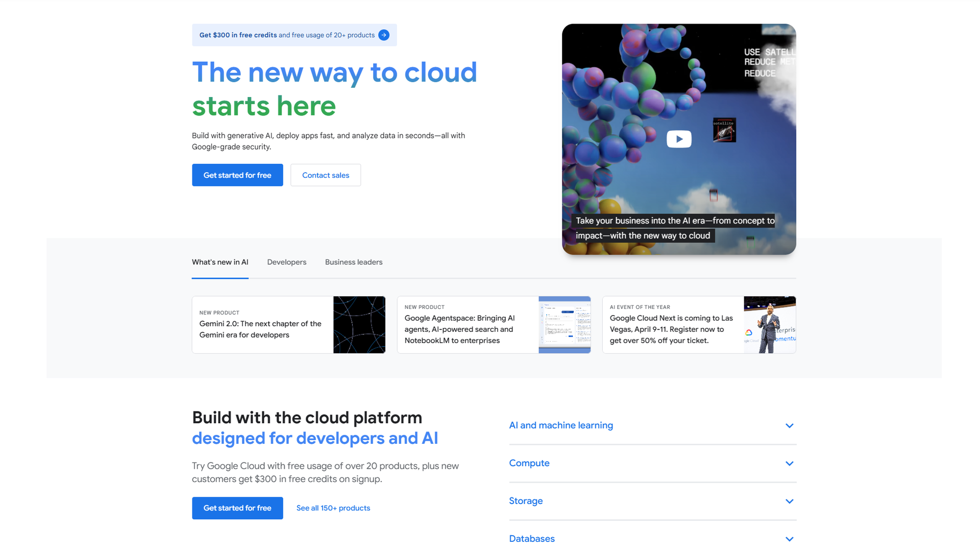Image resolution: width=980 pixels, height=553 pixels.
Task: Open the Gemini 2.0 new product article
Action: [260, 329]
